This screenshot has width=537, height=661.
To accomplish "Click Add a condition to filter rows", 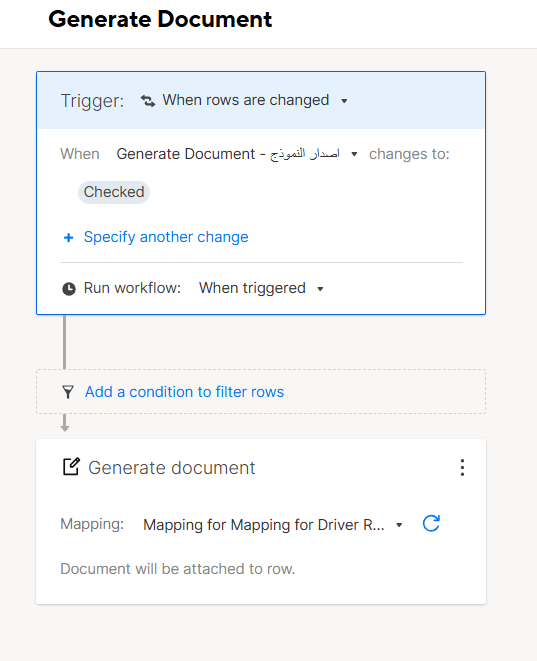I will [185, 392].
